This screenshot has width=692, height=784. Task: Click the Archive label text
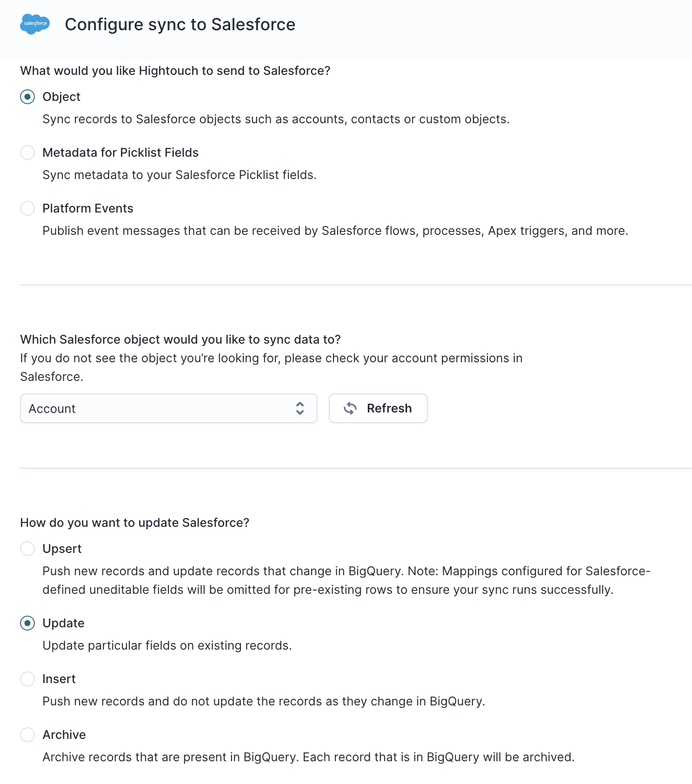coord(64,735)
